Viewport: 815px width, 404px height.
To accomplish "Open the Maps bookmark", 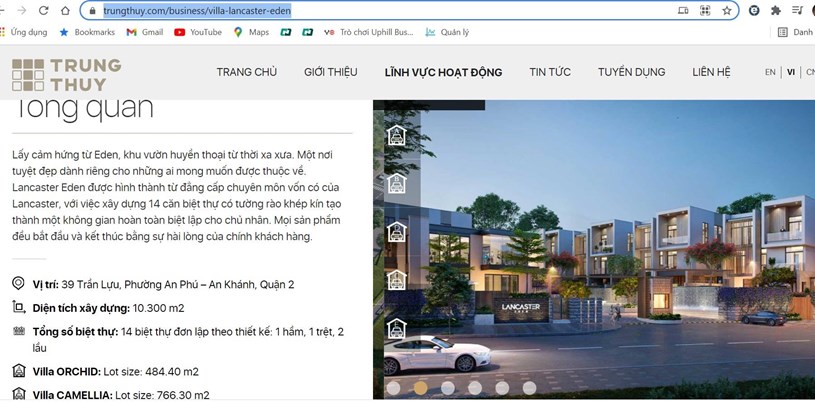I will pyautogui.click(x=252, y=32).
